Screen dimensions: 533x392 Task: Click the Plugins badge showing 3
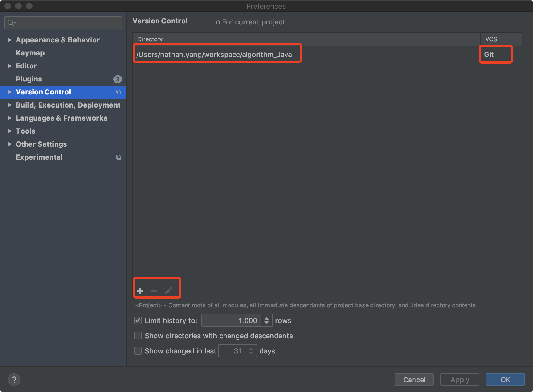coord(118,79)
